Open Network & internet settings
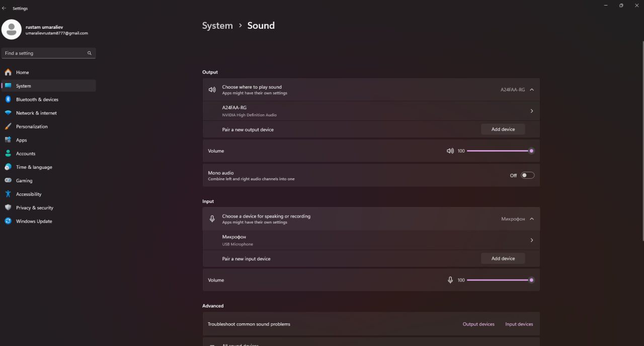 pyautogui.click(x=48, y=113)
